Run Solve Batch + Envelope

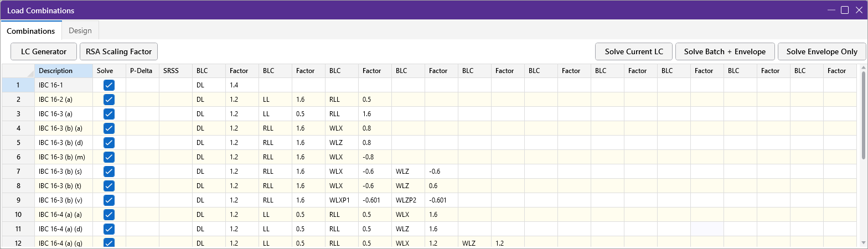[725, 51]
